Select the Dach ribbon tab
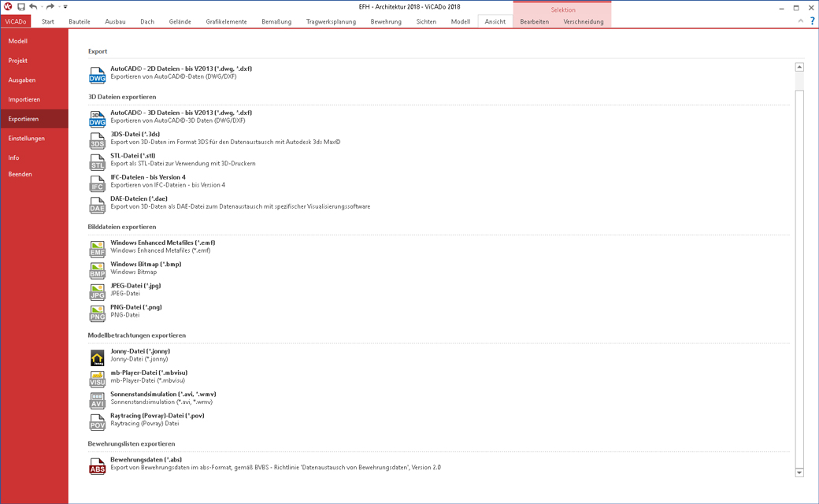 tap(147, 21)
